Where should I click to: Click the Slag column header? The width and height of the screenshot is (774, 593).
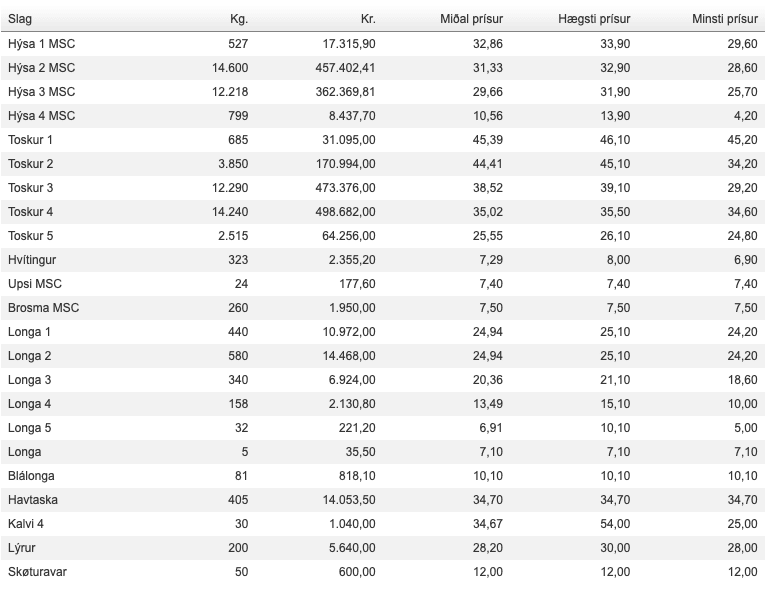(20, 19)
